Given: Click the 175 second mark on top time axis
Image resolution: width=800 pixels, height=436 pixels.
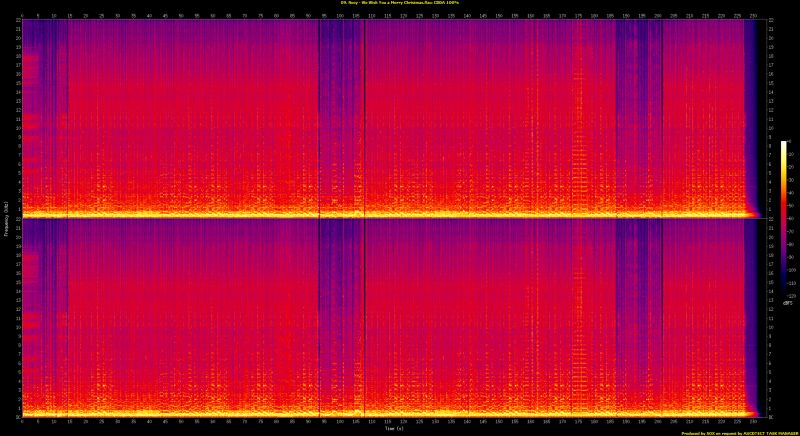Looking at the screenshot, I should tap(578, 15).
